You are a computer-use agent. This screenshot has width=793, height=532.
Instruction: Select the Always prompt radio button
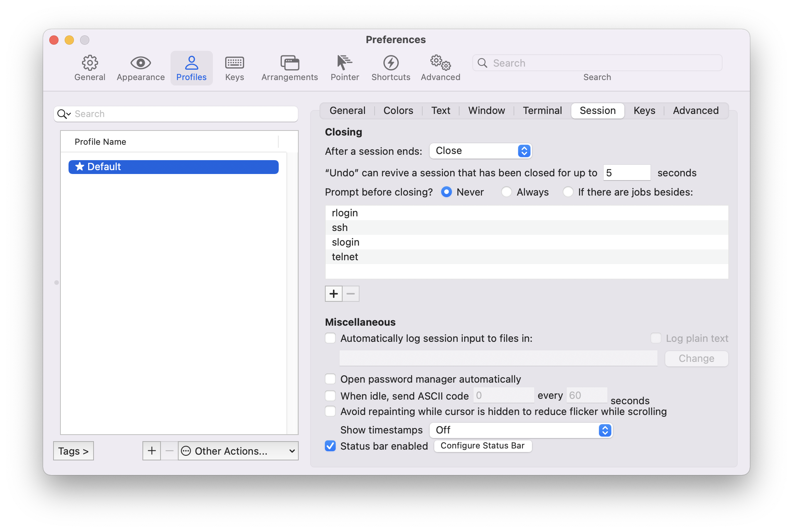point(507,192)
